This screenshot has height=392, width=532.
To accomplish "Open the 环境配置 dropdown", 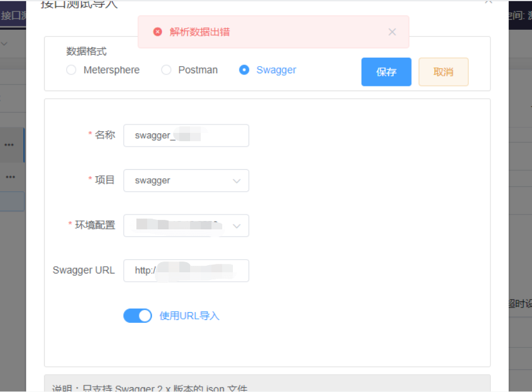I will pyautogui.click(x=186, y=225).
